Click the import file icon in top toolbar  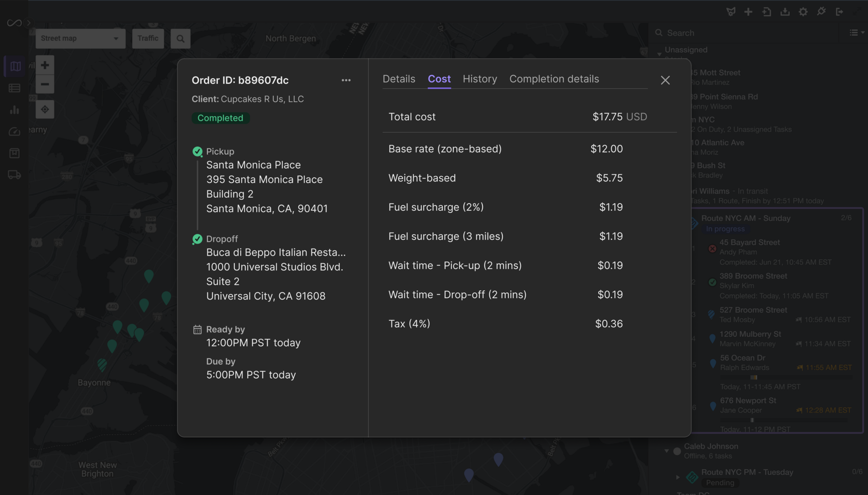[x=767, y=12]
